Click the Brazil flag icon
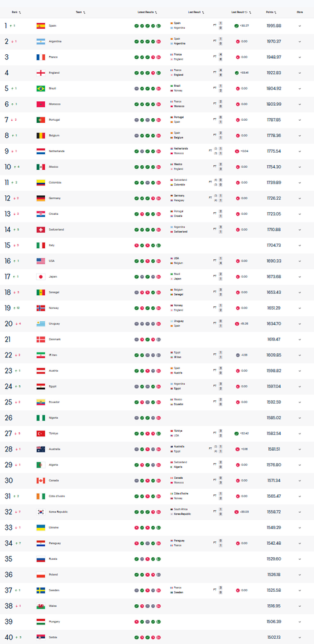This screenshot has height=644, width=314. (41, 88)
